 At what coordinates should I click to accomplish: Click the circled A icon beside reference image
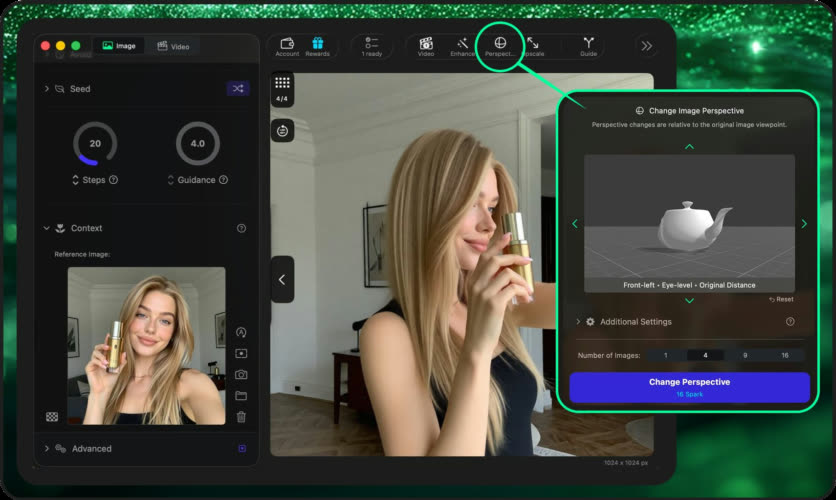[x=241, y=332]
